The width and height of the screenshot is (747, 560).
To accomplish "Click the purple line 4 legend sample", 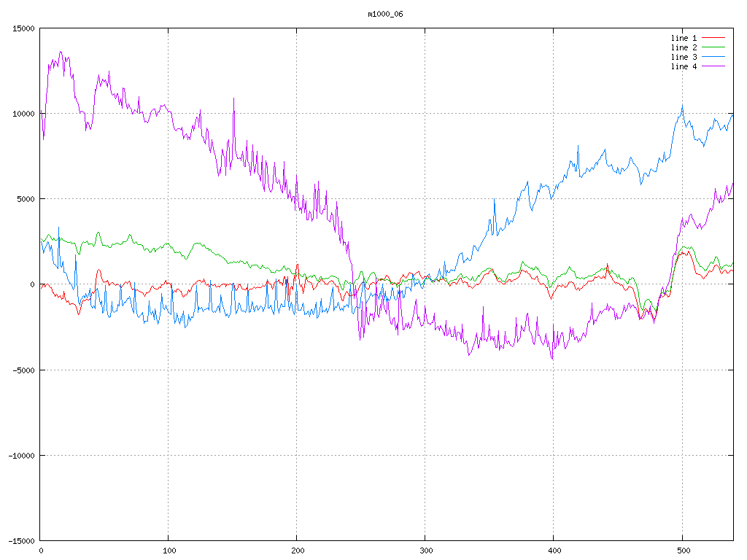I will 714,66.
